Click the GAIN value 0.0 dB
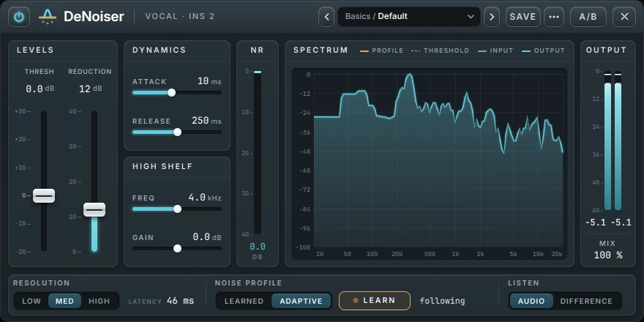 tap(207, 237)
